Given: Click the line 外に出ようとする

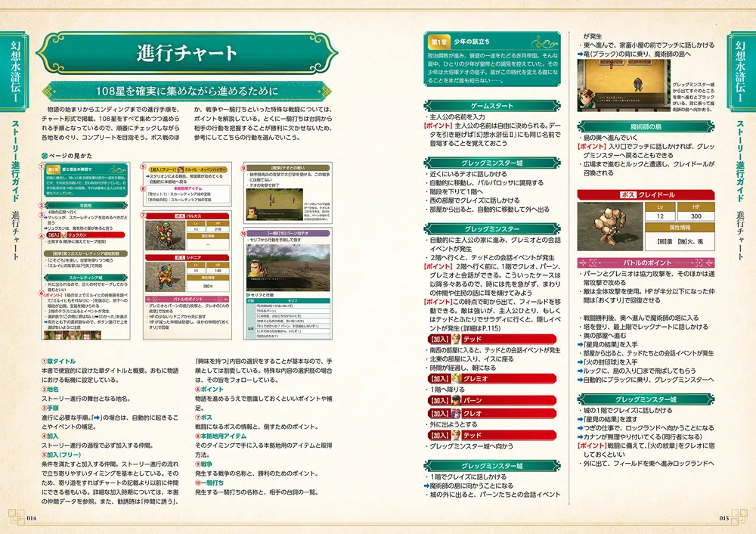Looking at the screenshot, I should [x=451, y=424].
